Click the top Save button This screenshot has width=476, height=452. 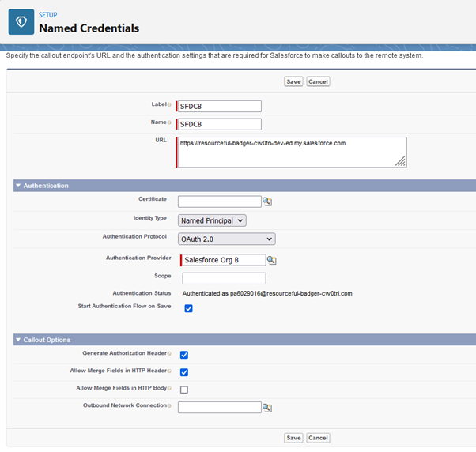[x=293, y=81]
